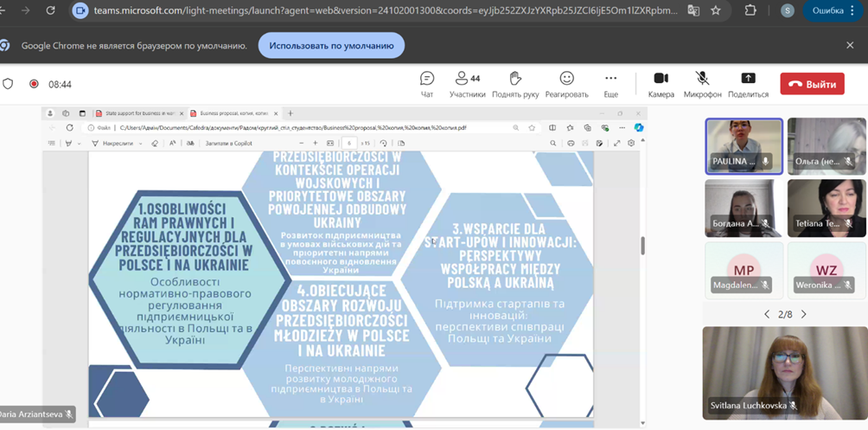Image resolution: width=868 pixels, height=430 pixels.
Task: Open PDF settings gear icon
Action: coord(631,143)
